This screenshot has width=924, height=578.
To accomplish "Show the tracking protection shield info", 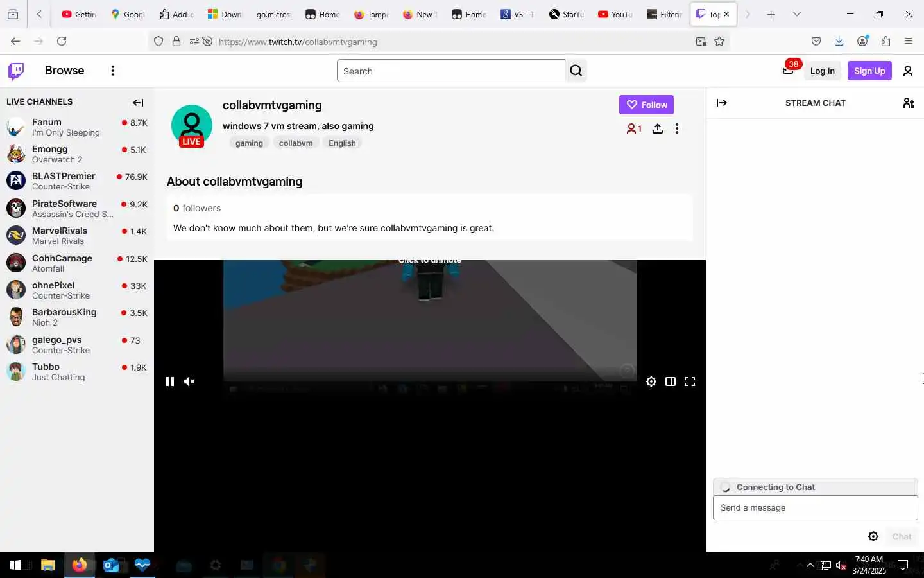I will pyautogui.click(x=158, y=41).
